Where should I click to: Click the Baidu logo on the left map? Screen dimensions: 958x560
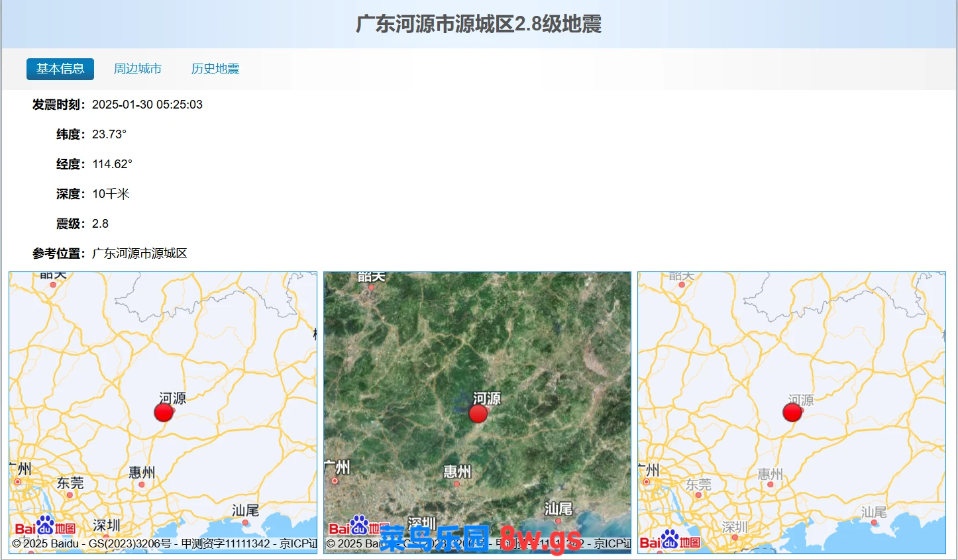45,526
